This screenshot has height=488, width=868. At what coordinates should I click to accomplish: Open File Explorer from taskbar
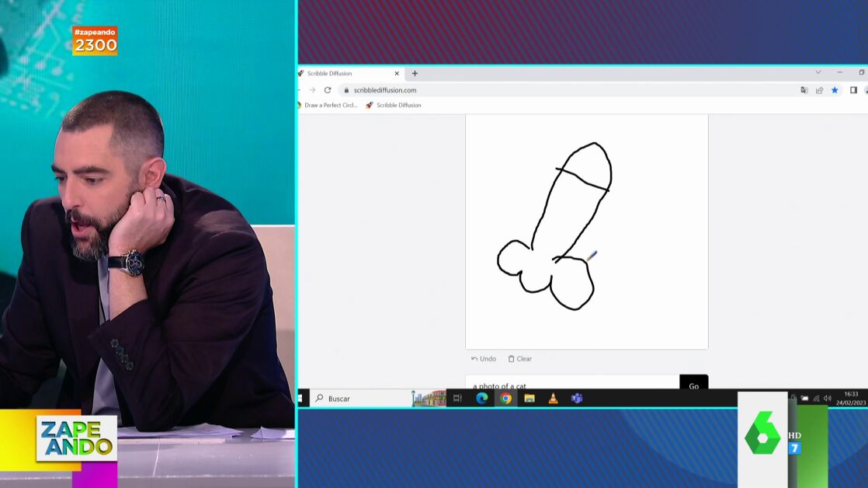[x=529, y=399]
